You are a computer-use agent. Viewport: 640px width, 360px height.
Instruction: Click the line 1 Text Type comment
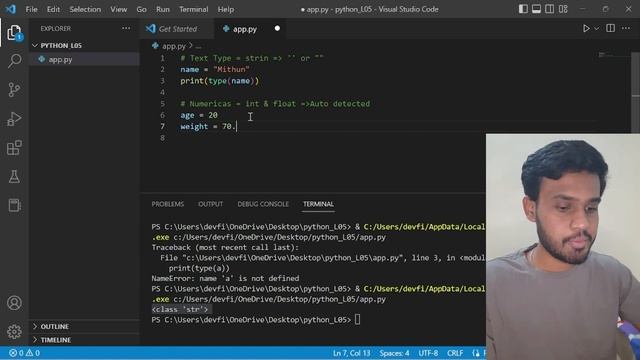click(252, 58)
